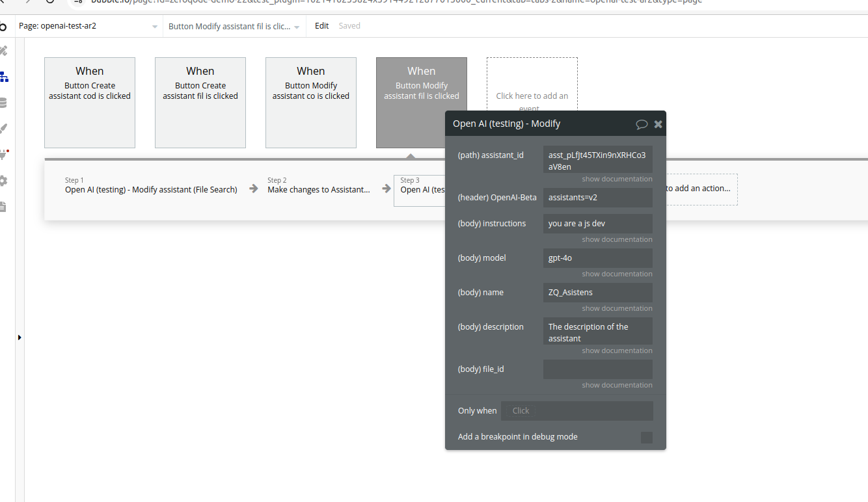Click the popup title Open AI (testing) - Modify

point(506,124)
